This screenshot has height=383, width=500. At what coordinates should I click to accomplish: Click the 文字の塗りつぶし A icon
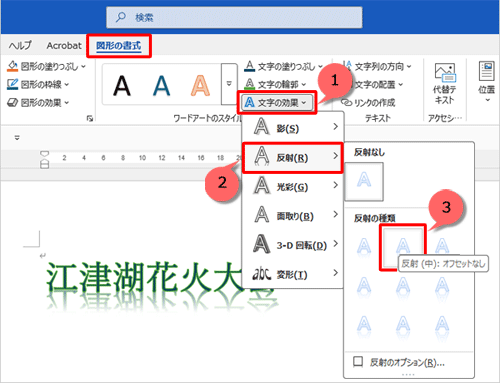(x=250, y=66)
